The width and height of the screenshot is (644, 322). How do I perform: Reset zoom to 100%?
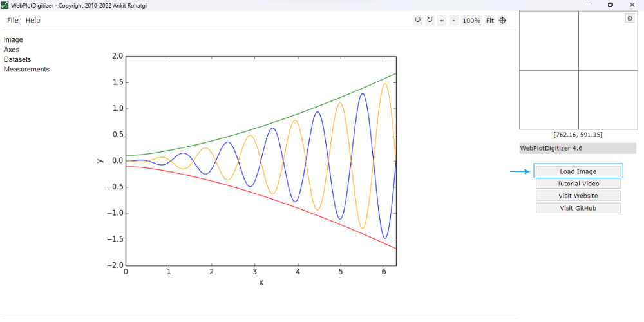[471, 21]
